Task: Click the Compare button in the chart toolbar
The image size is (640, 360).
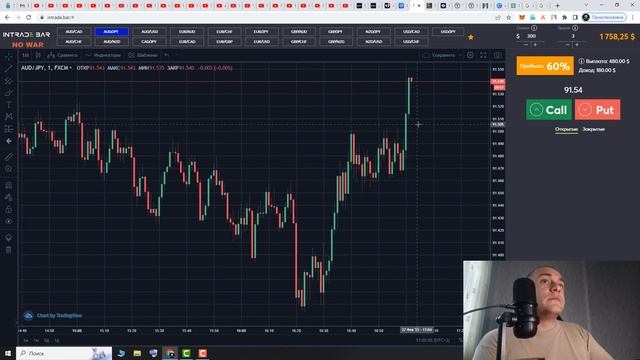Action: coord(62,55)
